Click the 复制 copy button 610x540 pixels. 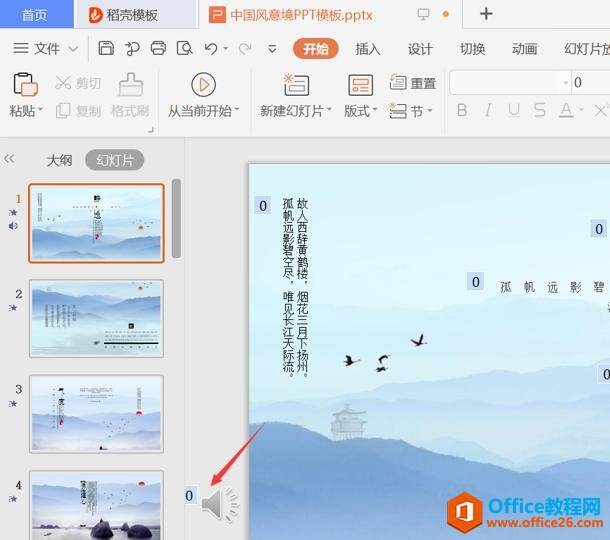tap(78, 111)
